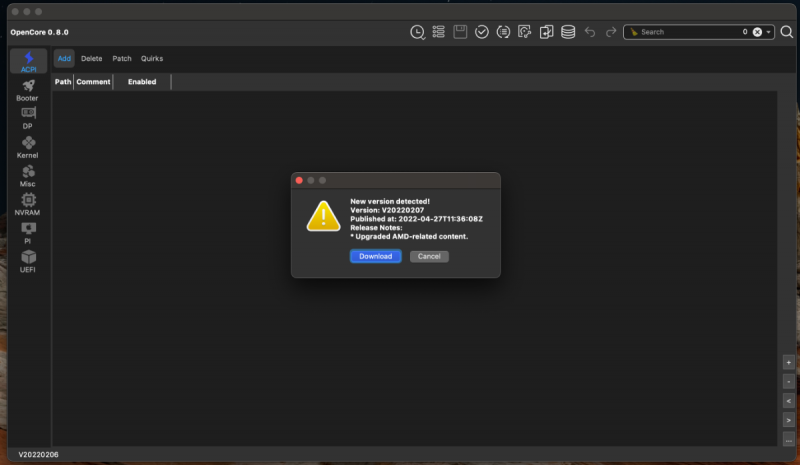Image resolution: width=800 pixels, height=465 pixels.
Task: Click the minus button to remove entry
Action: click(x=788, y=382)
